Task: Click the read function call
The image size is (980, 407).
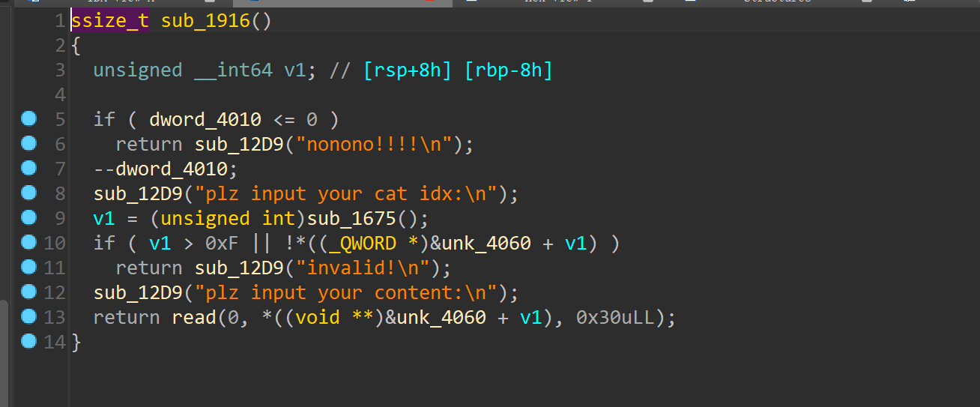Action: 194,318
